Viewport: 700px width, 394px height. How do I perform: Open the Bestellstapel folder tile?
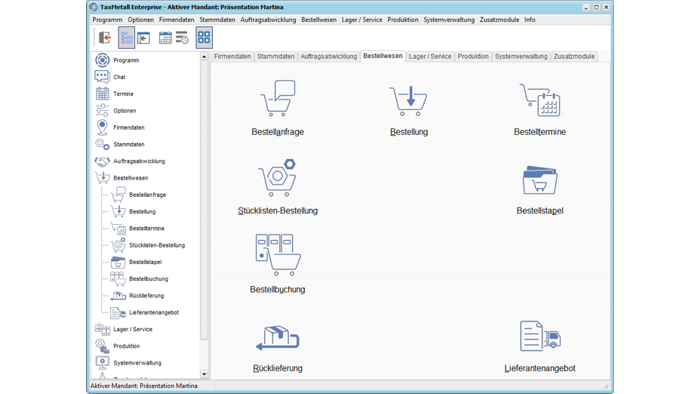[x=540, y=190]
